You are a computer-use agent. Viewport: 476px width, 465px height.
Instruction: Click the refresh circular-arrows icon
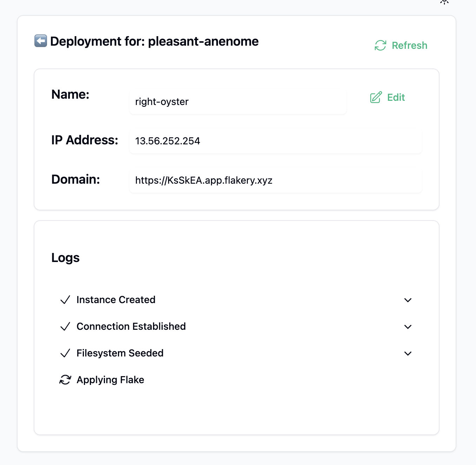[380, 45]
